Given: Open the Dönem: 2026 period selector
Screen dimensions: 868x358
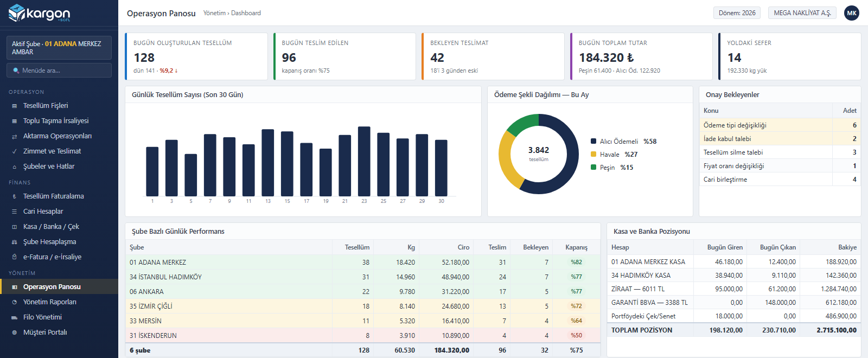Looking at the screenshot, I should 737,13.
